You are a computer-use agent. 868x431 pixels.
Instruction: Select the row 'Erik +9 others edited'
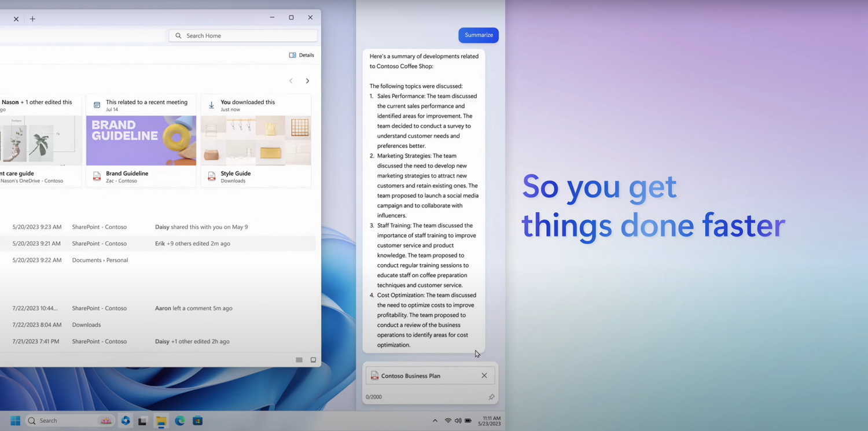pyautogui.click(x=158, y=244)
